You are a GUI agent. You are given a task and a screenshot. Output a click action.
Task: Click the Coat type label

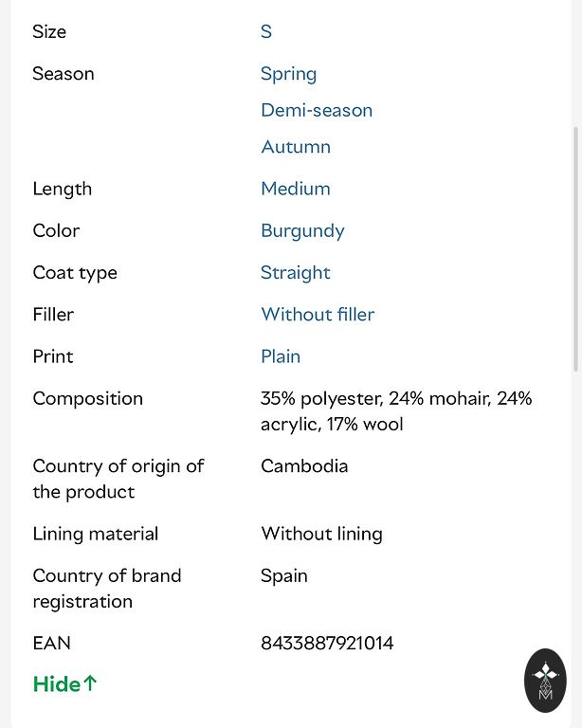[x=75, y=273]
